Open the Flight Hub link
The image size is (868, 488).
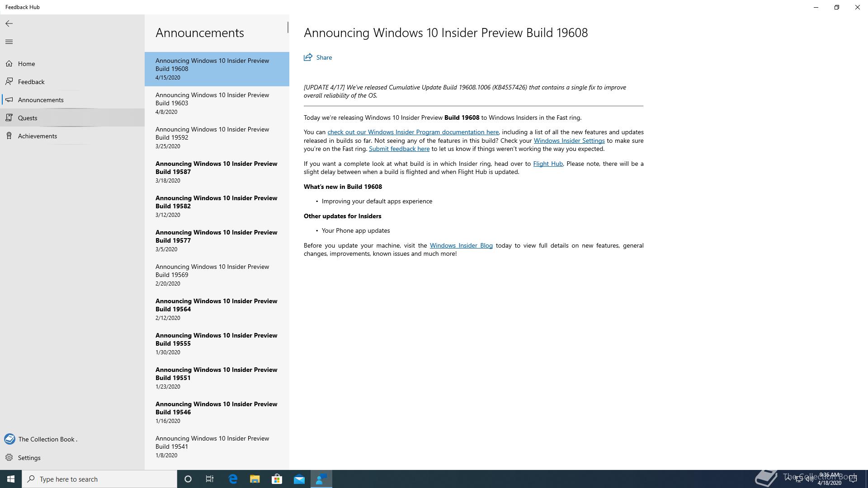[548, 164]
